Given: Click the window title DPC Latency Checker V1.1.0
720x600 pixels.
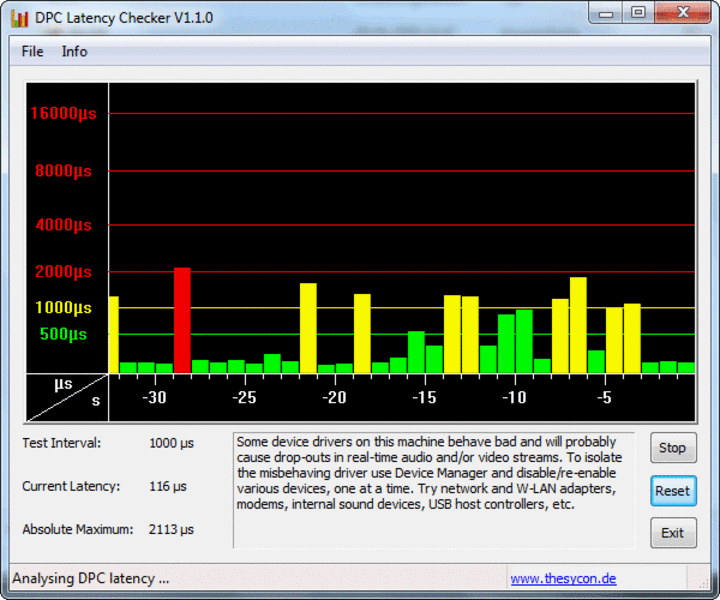Looking at the screenshot, I should (x=124, y=18).
